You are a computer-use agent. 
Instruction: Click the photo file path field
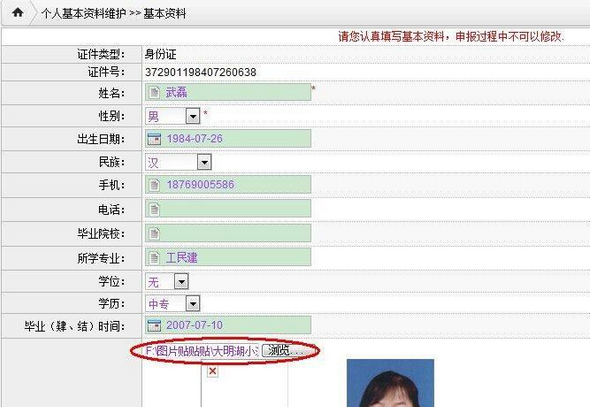click(x=202, y=351)
